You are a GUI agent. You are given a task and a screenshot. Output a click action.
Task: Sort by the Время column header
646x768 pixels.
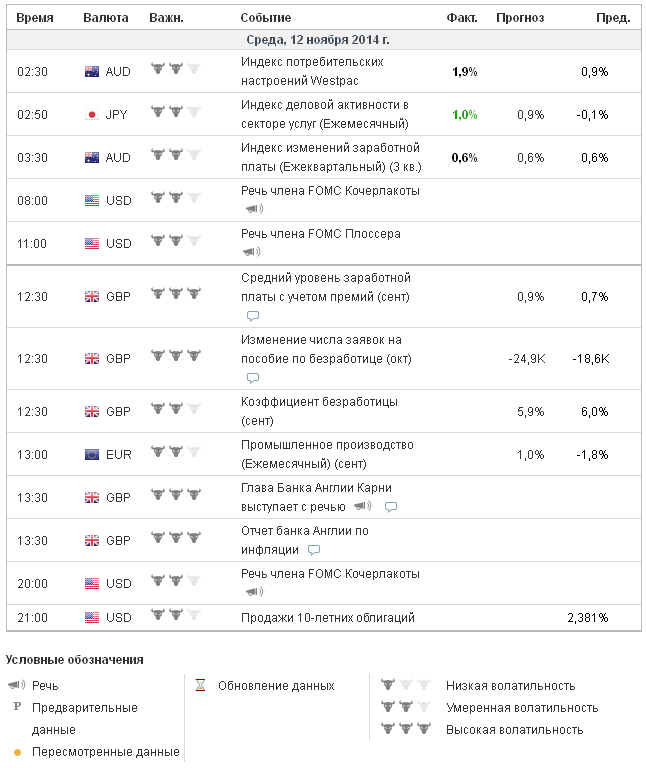click(35, 18)
